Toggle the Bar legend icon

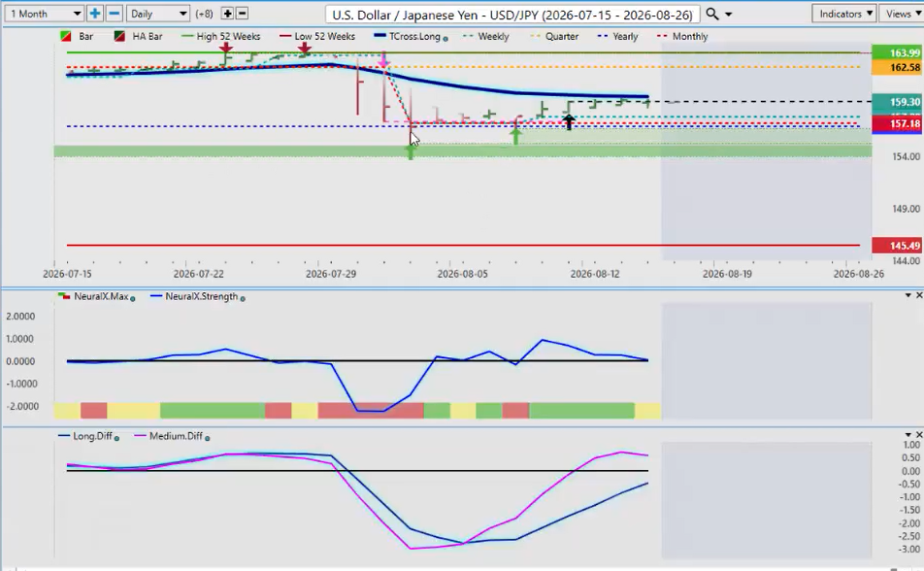point(66,37)
